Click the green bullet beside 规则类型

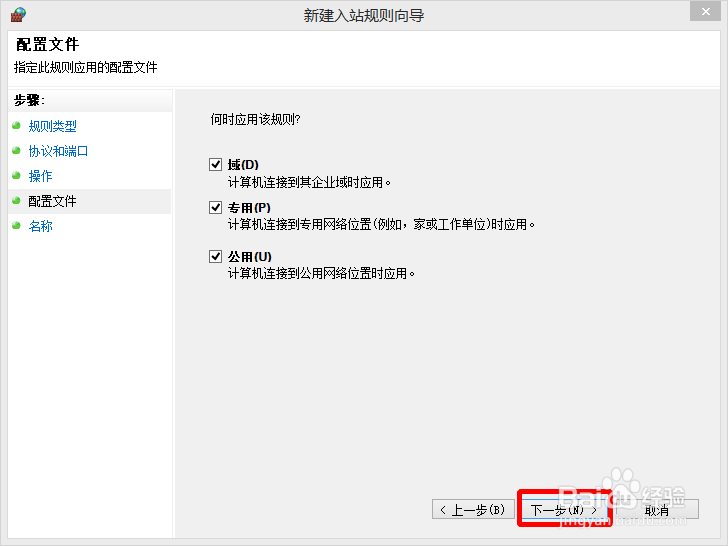[x=17, y=125]
